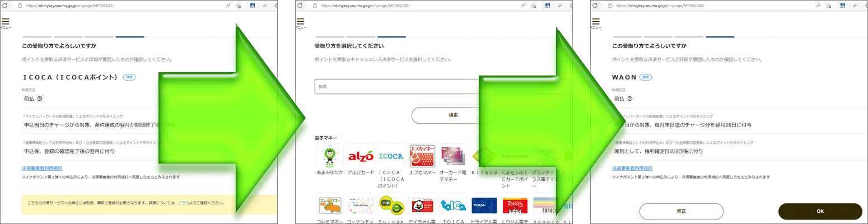Open 決済事業者利用規約 link in the ICOCA window
Screen dimensions: 868x224
pyautogui.click(x=42, y=168)
